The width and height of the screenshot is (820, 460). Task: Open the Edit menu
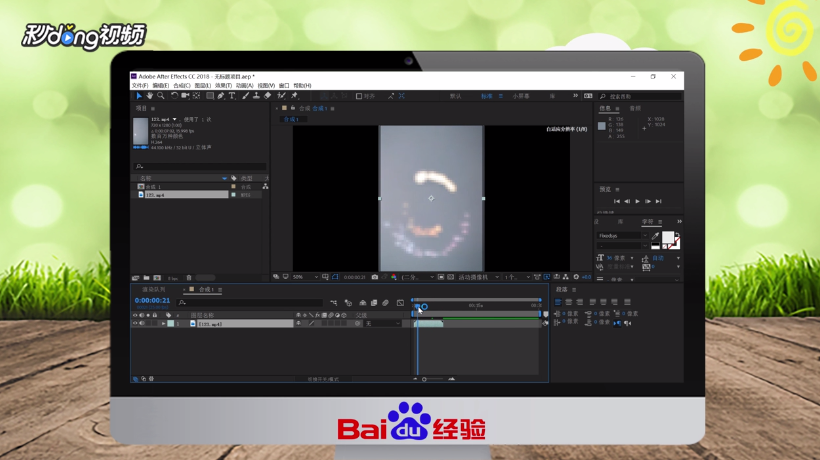point(161,85)
